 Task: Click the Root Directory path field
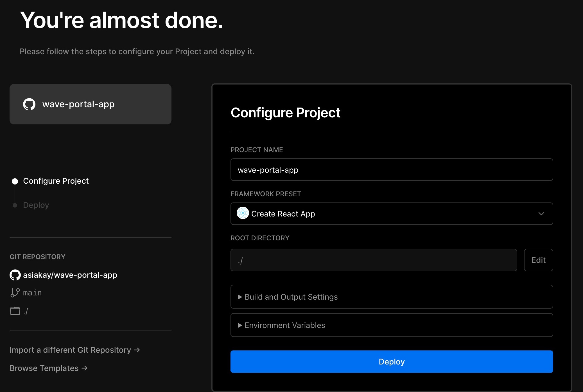[373, 260]
